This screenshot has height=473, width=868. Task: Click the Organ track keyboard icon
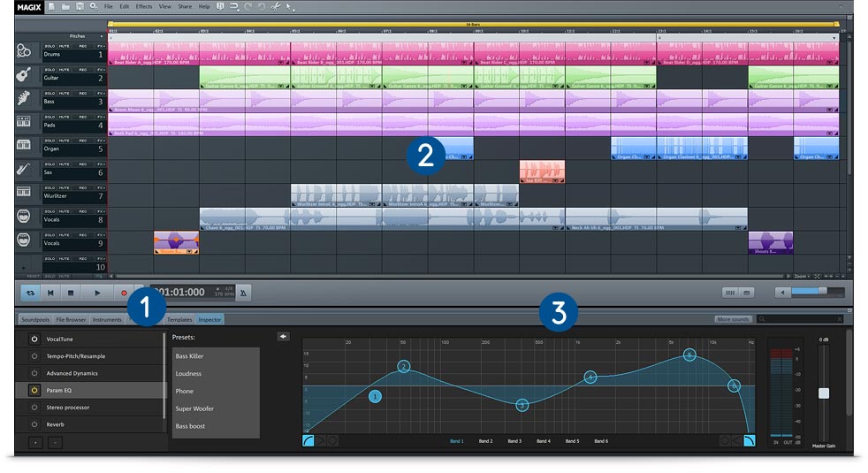pos(23,145)
